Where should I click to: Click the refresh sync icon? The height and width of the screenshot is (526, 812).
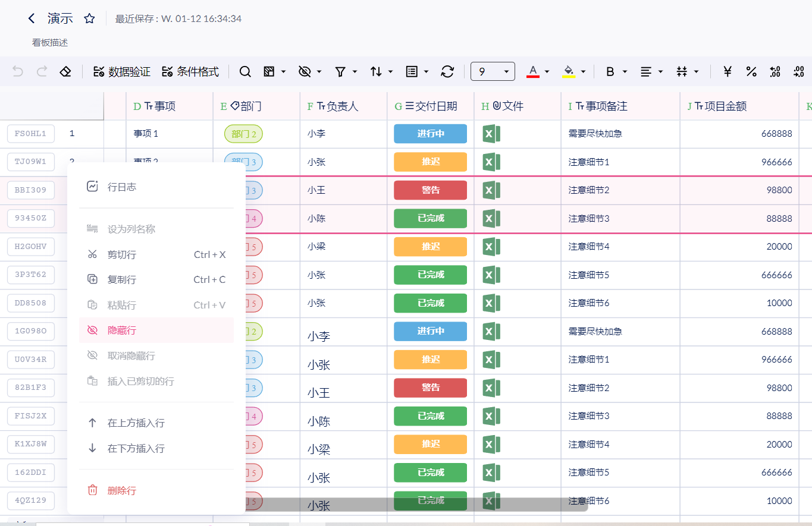pyautogui.click(x=447, y=71)
